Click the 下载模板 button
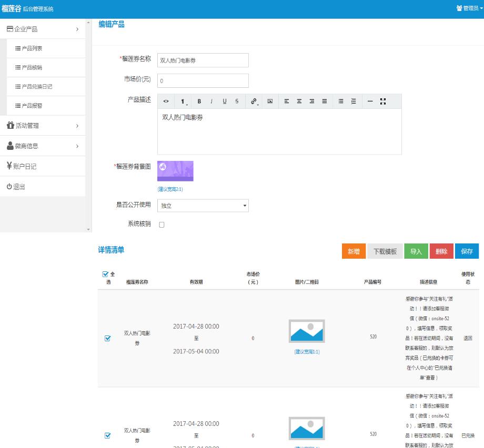This screenshot has height=448, width=484. [385, 251]
